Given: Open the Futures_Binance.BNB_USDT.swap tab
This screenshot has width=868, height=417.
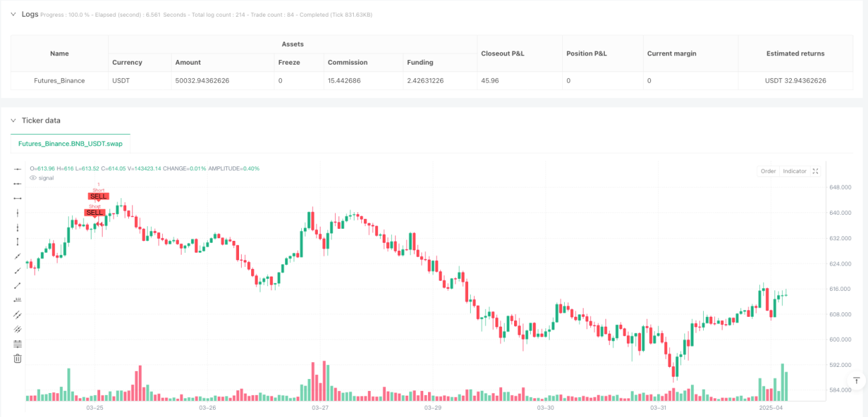Looking at the screenshot, I should 70,143.
